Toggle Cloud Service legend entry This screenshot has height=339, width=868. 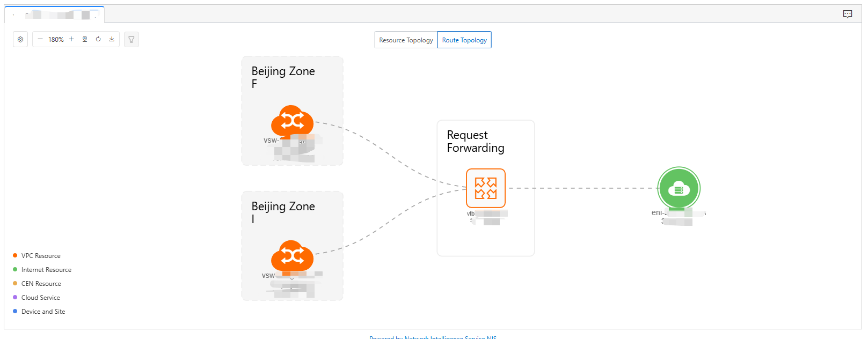[37, 298]
